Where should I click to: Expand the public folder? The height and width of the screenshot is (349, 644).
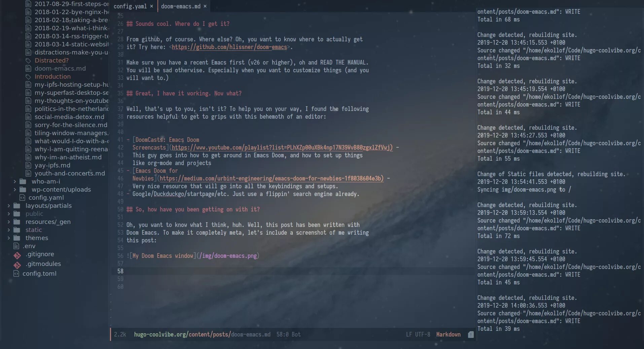9,214
